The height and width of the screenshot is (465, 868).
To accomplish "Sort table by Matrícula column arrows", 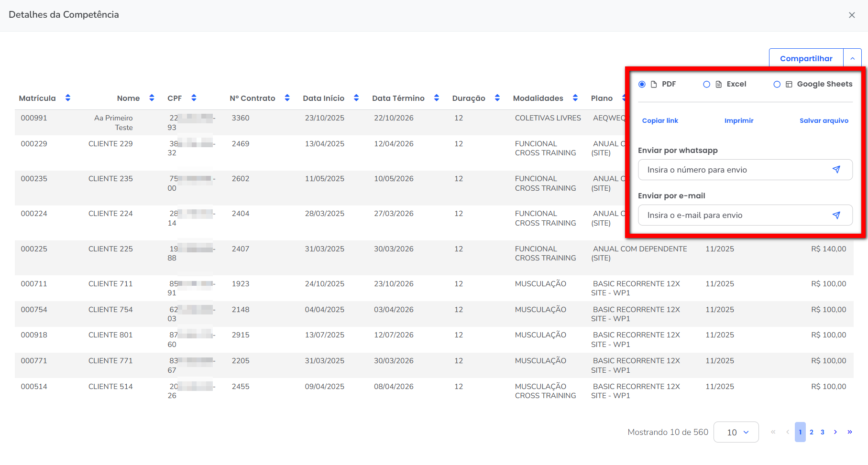I will pyautogui.click(x=68, y=98).
